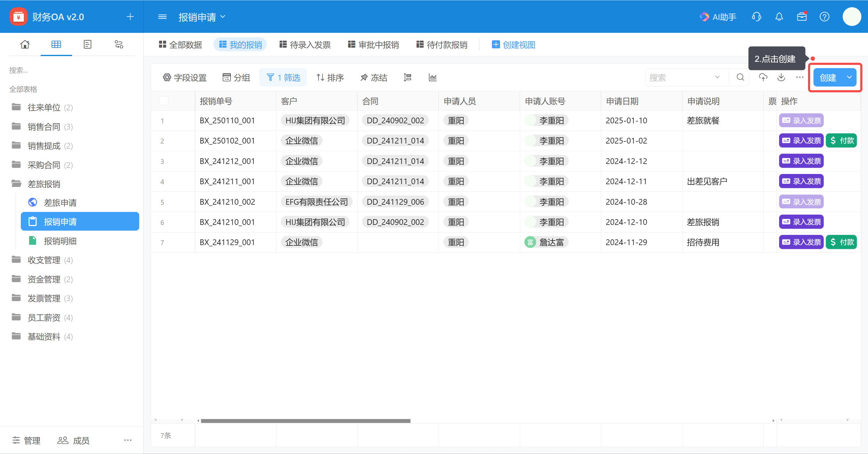Select the workflow icon tab in sidebar

click(119, 45)
